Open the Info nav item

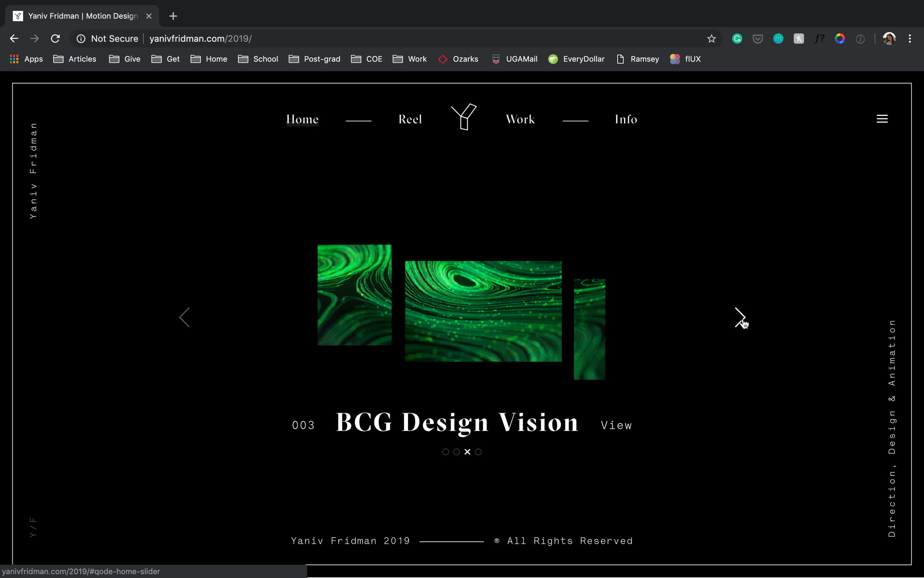click(626, 119)
